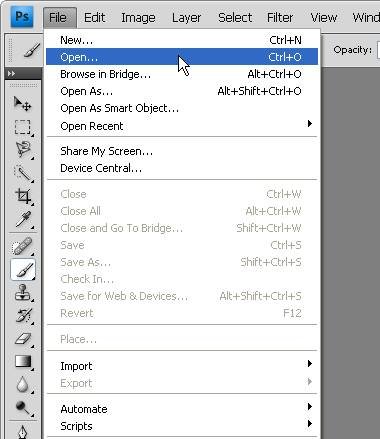
Task: Expand the toolbox with double-arrow button
Action: point(11,73)
